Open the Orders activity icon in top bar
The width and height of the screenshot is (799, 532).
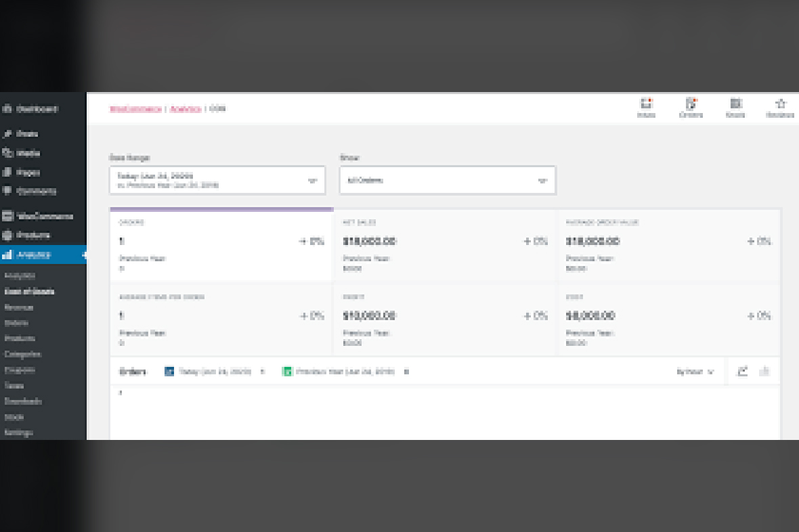click(691, 107)
